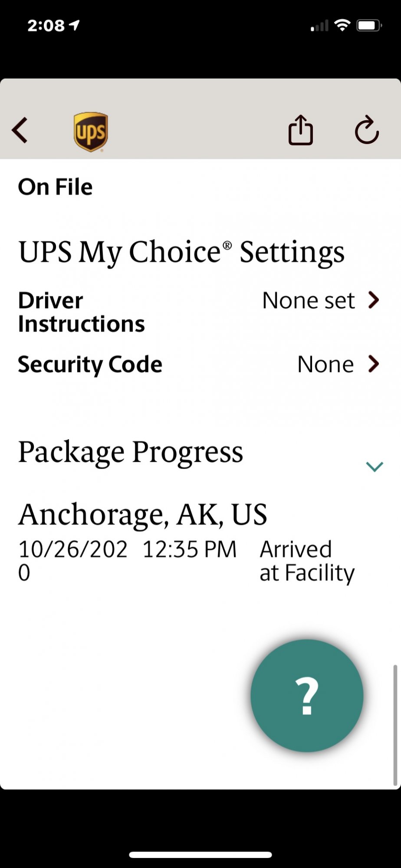Collapse the Package Progress section
The width and height of the screenshot is (401, 868).
[374, 467]
